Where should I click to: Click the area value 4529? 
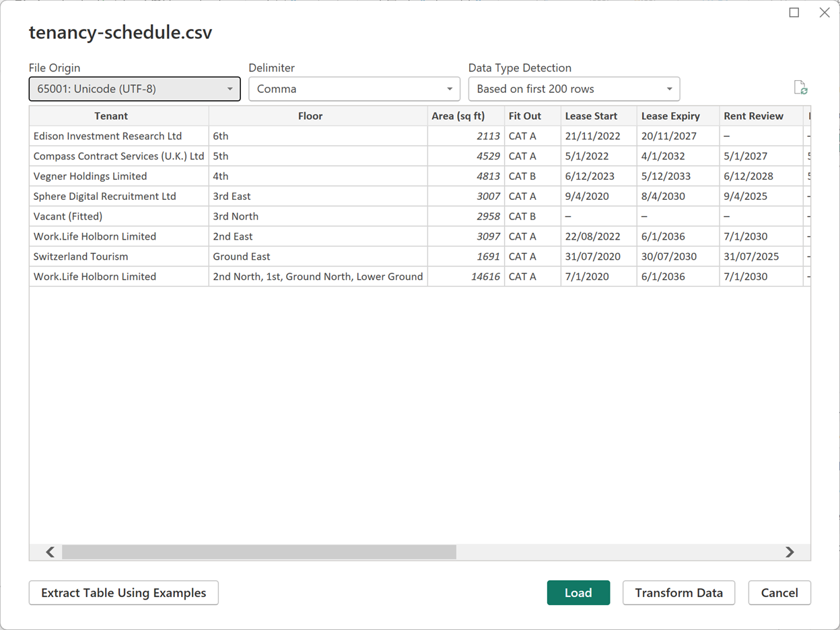point(466,156)
